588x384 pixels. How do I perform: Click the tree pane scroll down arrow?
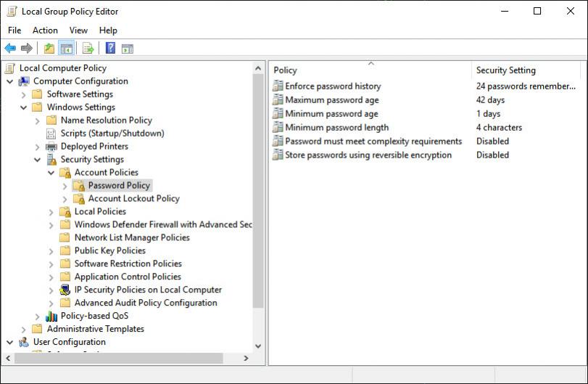tap(258, 346)
